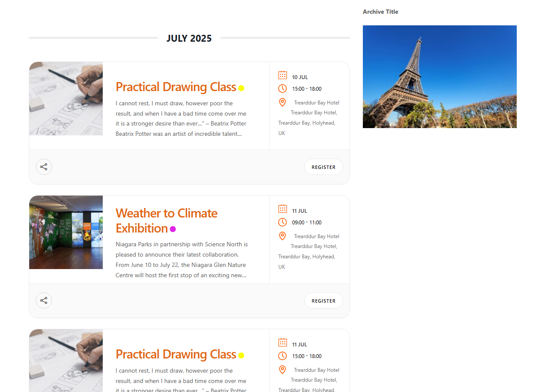
Task: Register for the 10 JUL Practical Drawing Class
Action: click(324, 167)
